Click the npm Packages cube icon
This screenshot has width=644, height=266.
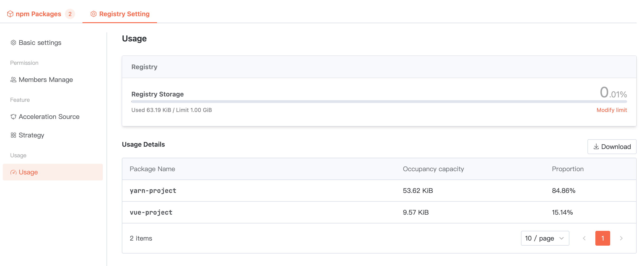[10, 14]
